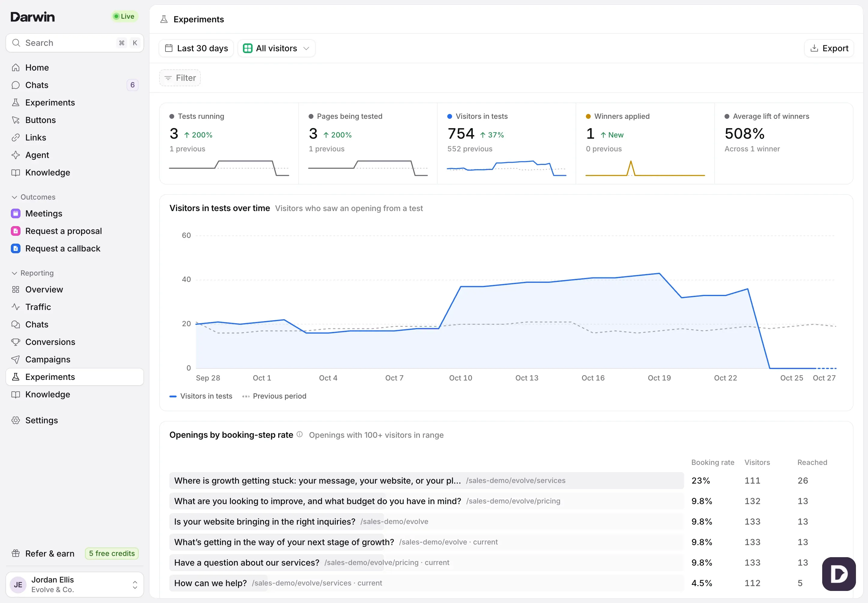The width and height of the screenshot is (868, 603).
Task: Expand the Jordan Ellis account switcher
Action: pyautogui.click(x=74, y=585)
